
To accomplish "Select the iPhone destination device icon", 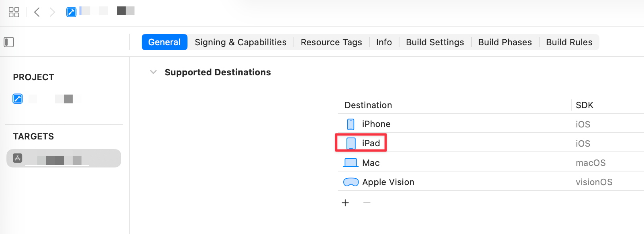I will tap(351, 124).
